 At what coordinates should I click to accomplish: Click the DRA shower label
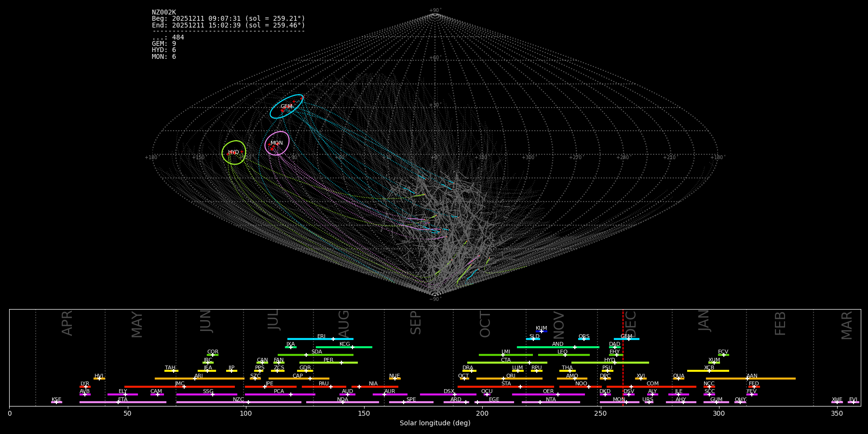point(468,368)
